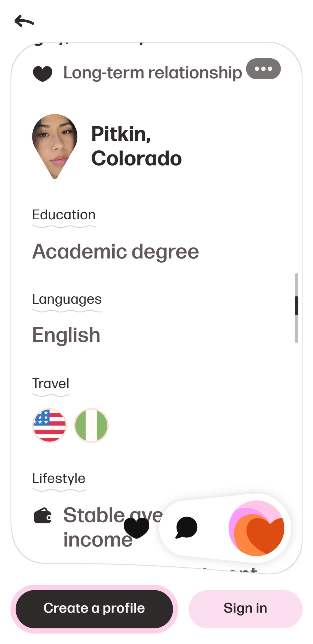Click the wallet income icon
313x644 pixels.
(42, 515)
